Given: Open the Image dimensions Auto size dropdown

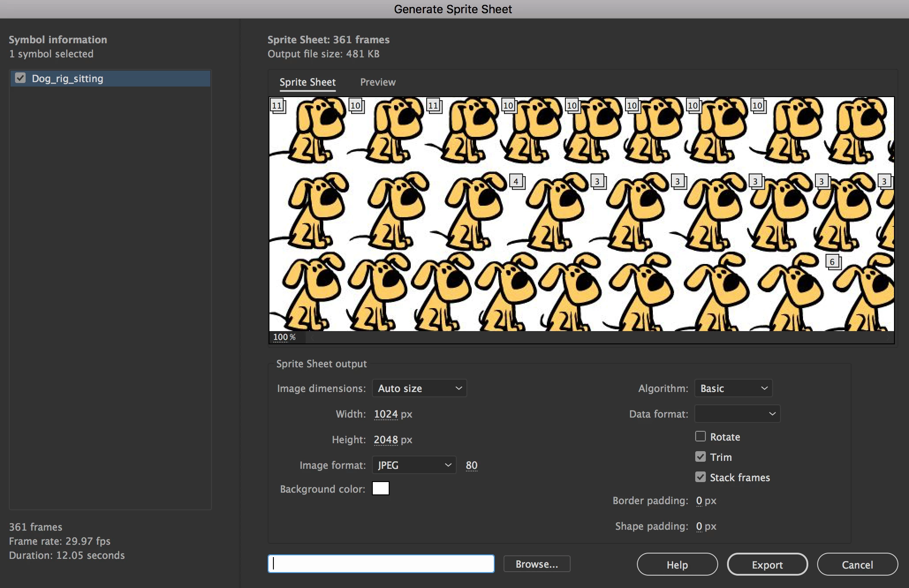Looking at the screenshot, I should coord(419,388).
